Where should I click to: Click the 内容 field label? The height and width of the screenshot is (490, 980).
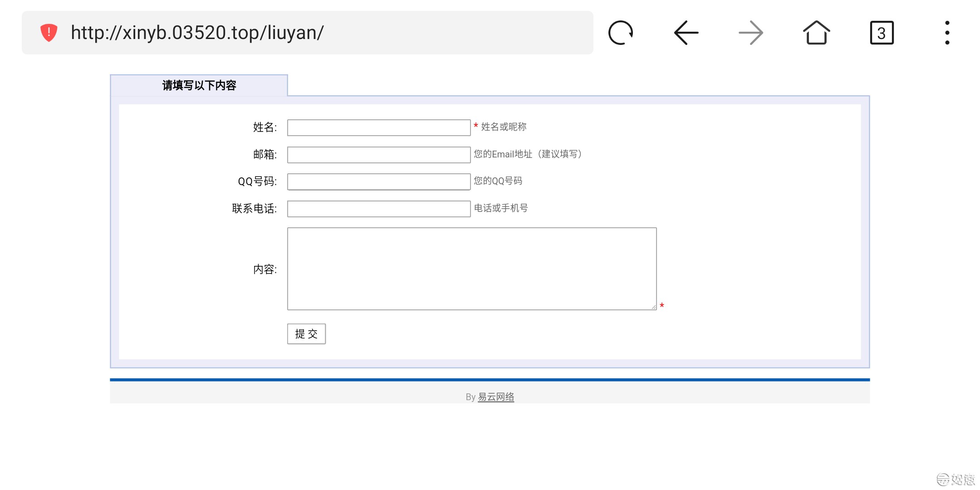click(265, 269)
